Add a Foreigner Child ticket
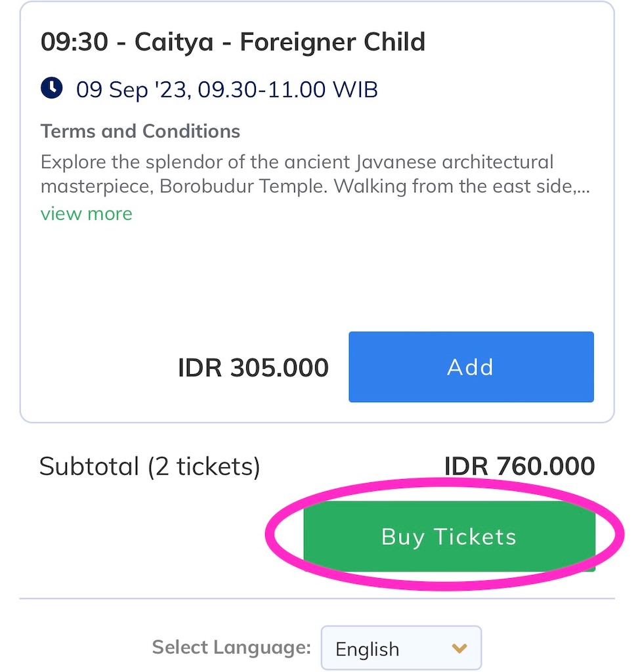 (471, 367)
